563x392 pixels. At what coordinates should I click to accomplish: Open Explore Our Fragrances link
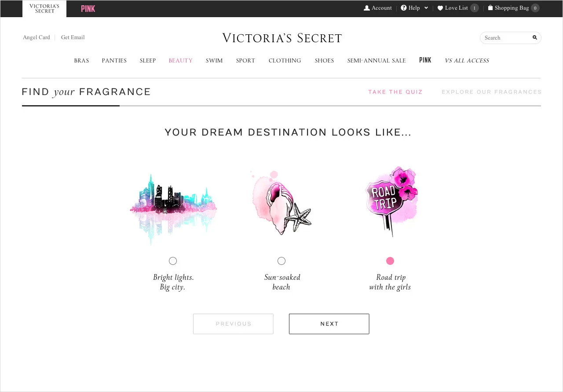coord(492,92)
